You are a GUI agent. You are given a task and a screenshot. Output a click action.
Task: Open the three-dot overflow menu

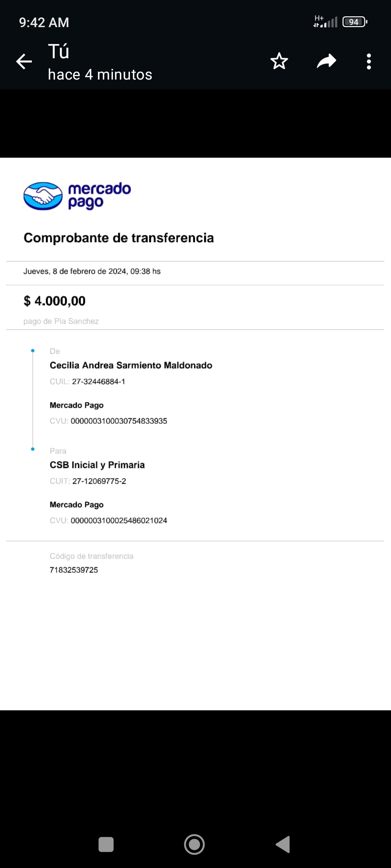[x=369, y=61]
